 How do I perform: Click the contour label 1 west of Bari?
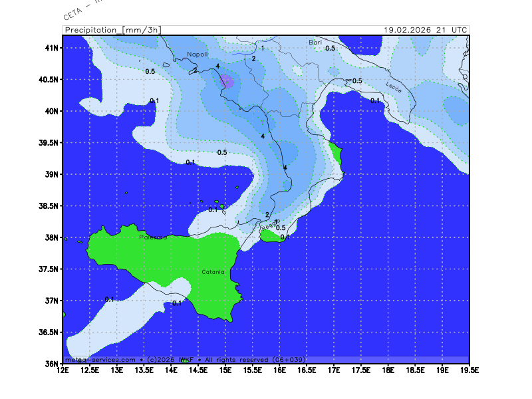tap(263, 48)
